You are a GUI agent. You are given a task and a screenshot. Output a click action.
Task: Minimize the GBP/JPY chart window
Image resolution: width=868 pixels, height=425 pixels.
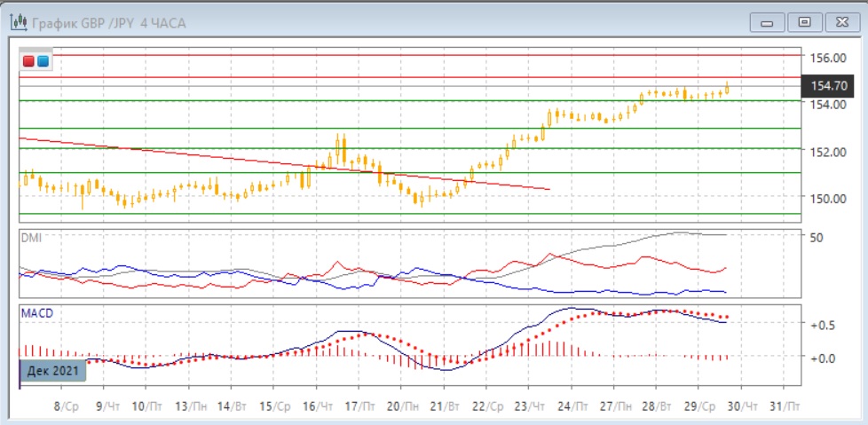(x=769, y=21)
